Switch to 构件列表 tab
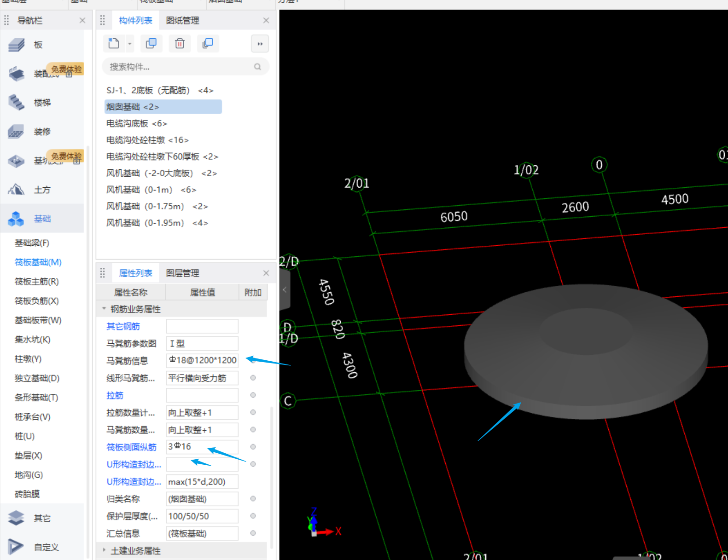The image size is (728, 560). pyautogui.click(x=135, y=20)
